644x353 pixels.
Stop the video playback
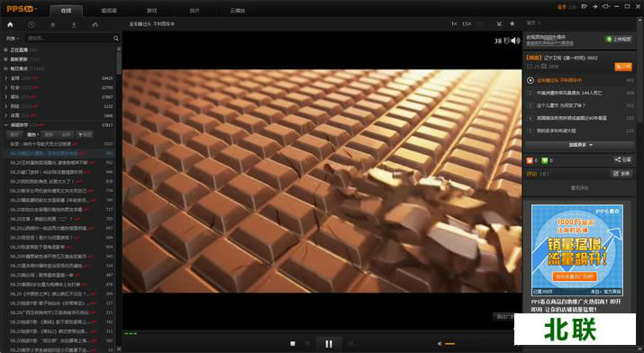pos(293,344)
